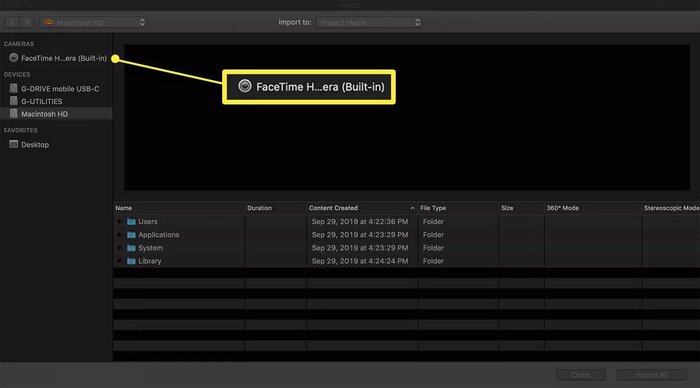Open the Macintosh HD location dropdown
Viewport: 700px width, 388px height.
[93, 22]
